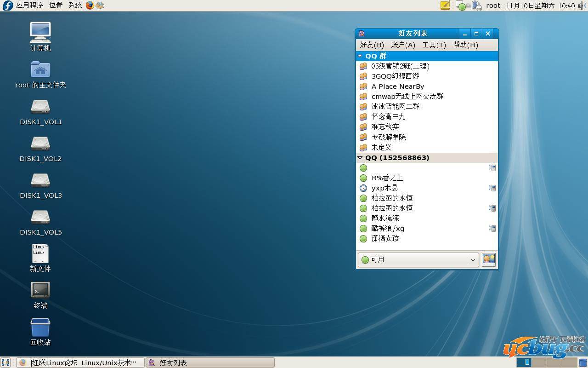
Task: Collapse the QQ 群 group
Action: 360,56
